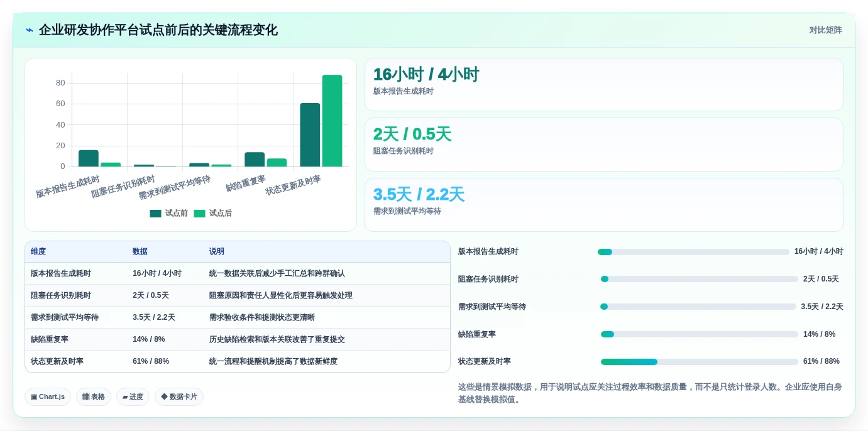
Task: Click the 状态更新及时率 progress bar
Action: 700,362
